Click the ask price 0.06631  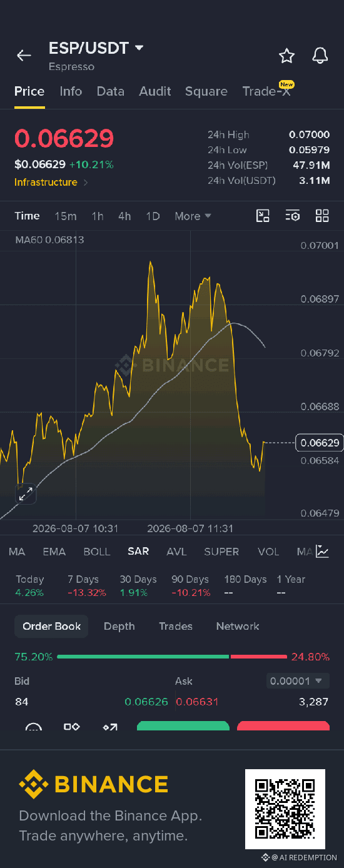[198, 702]
